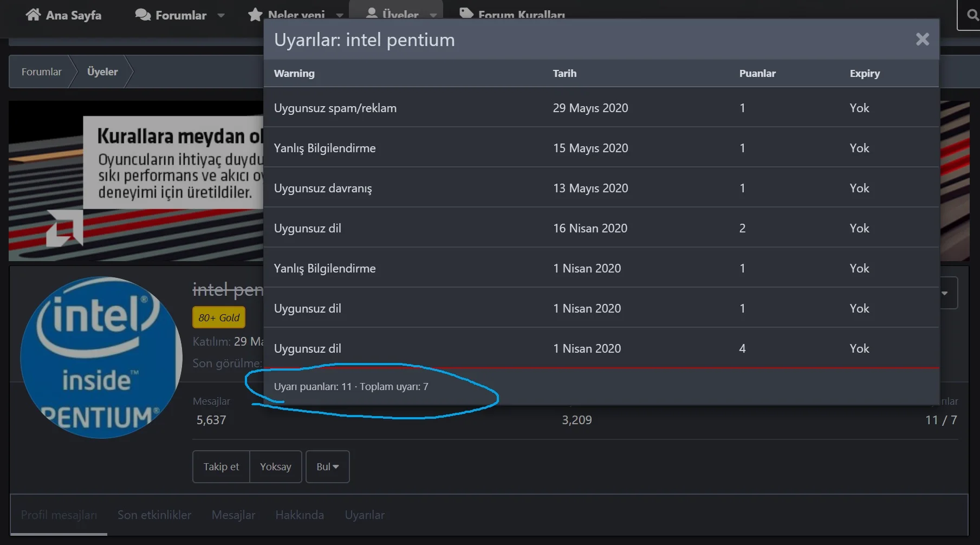
Task: Open the Uygunsuz dil warning worth 4 points
Action: click(x=308, y=348)
